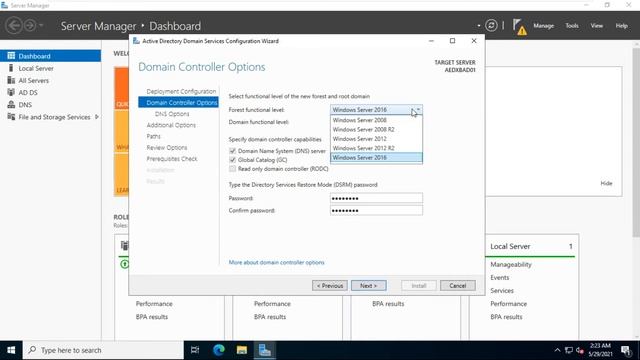This screenshot has width=640, height=360.
Task: Toggle Domain Name System (DNS) server checkbox
Action: [233, 151]
